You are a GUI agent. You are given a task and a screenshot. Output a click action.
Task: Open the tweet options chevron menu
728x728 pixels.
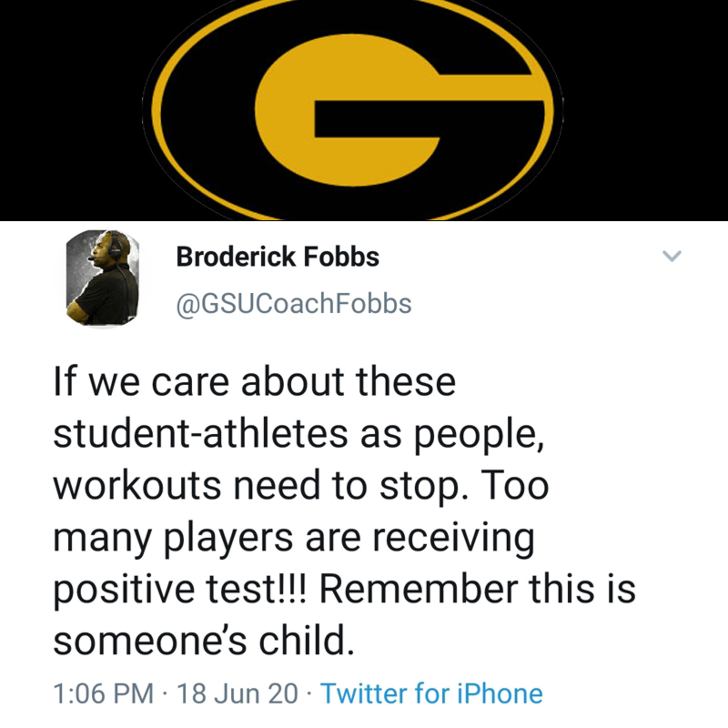pyautogui.click(x=672, y=256)
